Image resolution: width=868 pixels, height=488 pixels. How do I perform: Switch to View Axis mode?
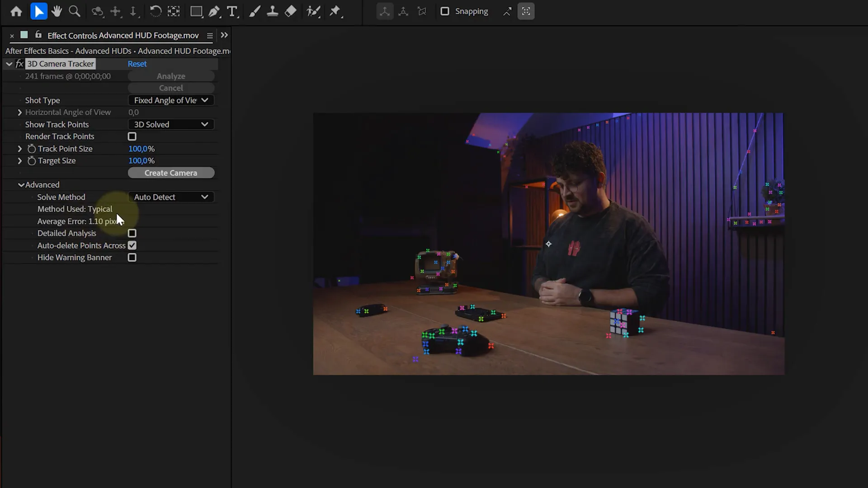pyautogui.click(x=422, y=11)
